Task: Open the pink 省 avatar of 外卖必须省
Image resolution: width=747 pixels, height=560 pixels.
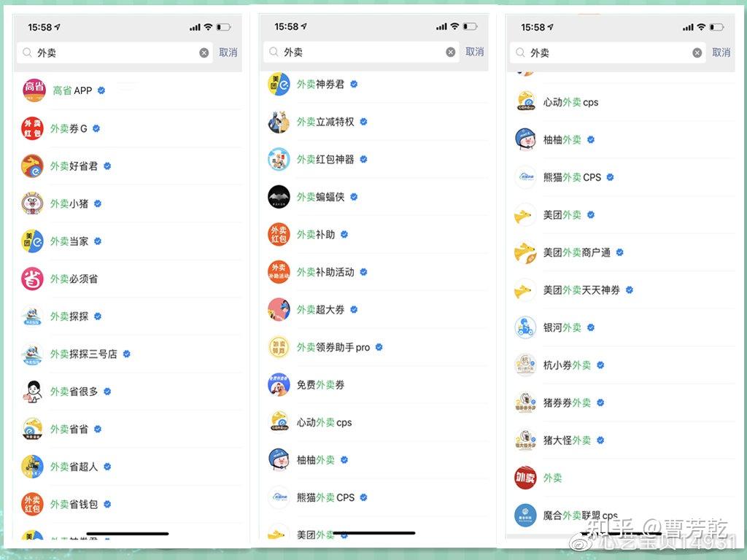Action: [32, 279]
